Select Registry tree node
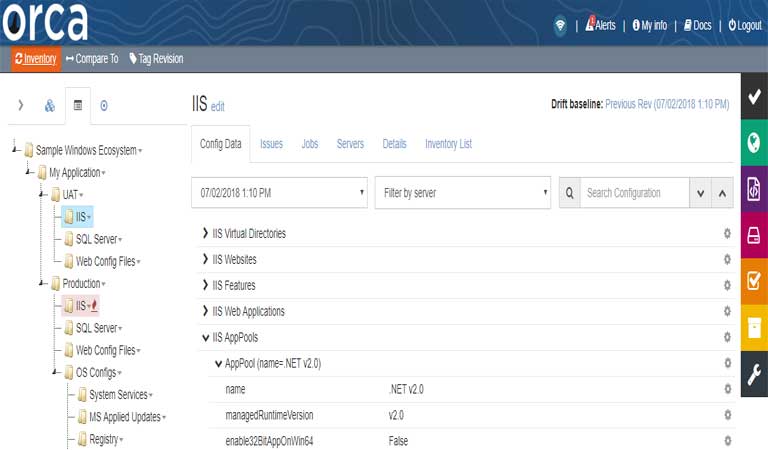The image size is (768, 450). 104,440
